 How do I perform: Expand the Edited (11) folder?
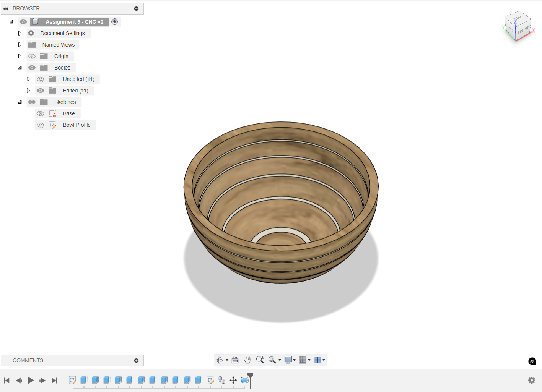click(x=28, y=91)
